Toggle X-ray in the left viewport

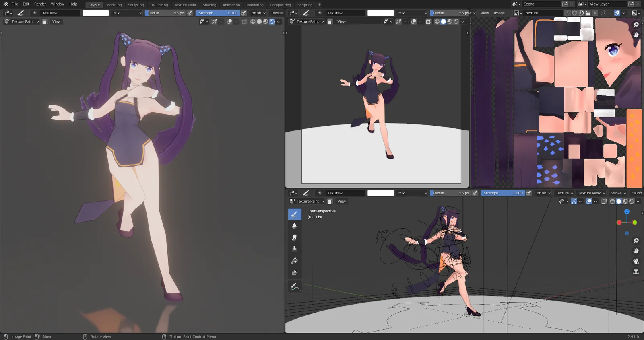point(244,21)
